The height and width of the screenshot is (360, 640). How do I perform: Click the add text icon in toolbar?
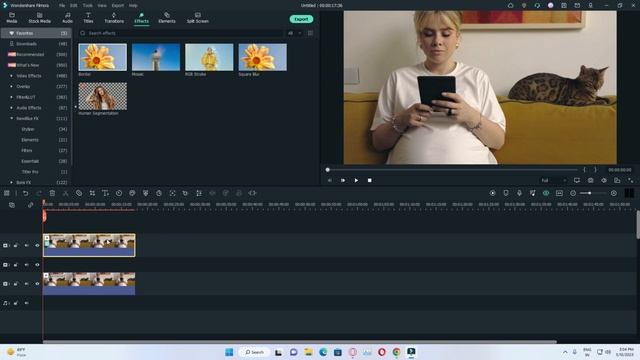click(105, 193)
